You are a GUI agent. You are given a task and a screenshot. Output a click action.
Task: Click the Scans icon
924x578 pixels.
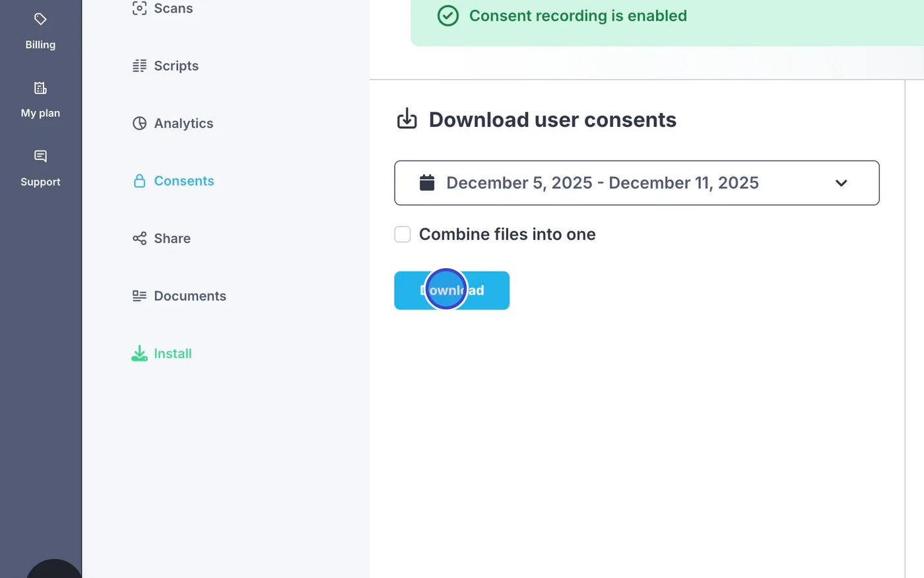pyautogui.click(x=139, y=8)
